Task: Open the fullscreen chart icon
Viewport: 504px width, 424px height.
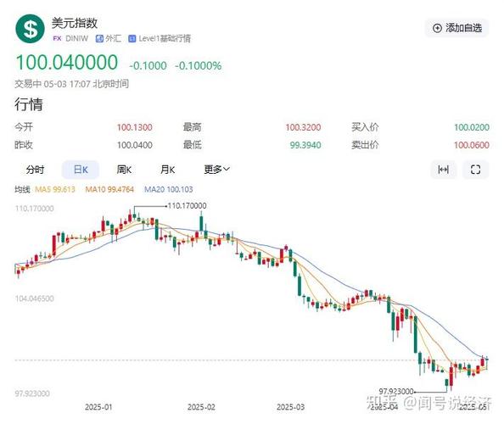Action: 475,170
